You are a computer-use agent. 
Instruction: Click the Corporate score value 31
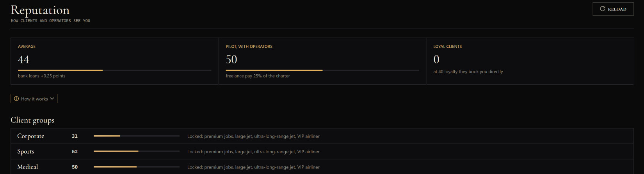75,136
